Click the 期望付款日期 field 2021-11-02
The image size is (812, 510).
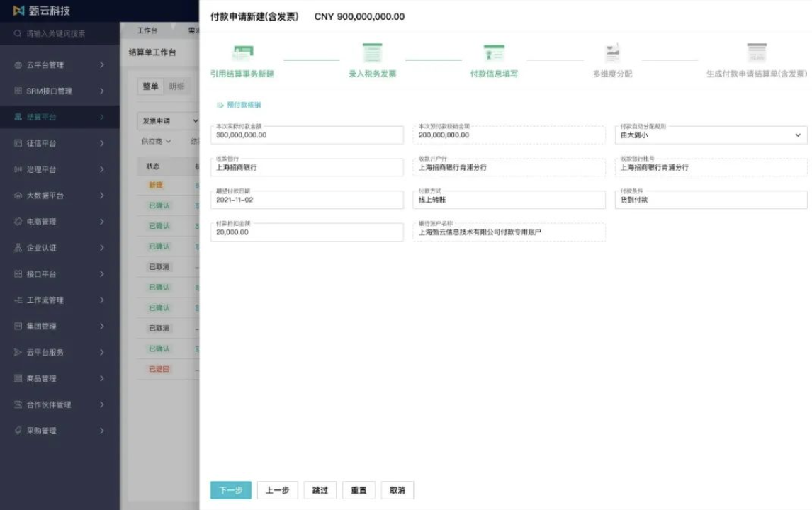point(307,200)
